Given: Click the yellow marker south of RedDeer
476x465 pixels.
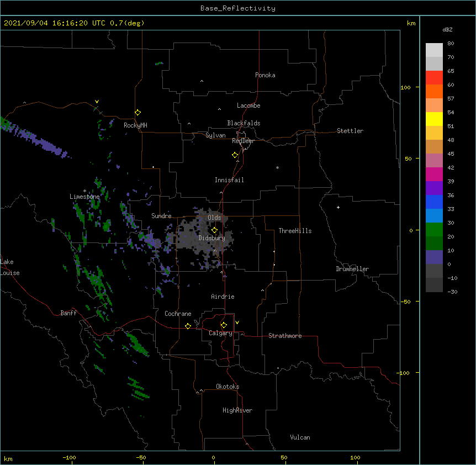Looking at the screenshot, I should coord(235,155).
